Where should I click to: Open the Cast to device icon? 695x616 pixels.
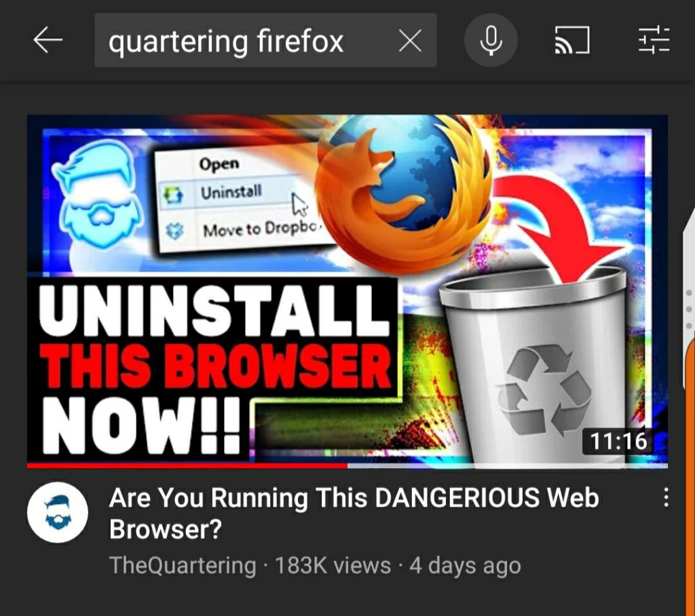coord(571,40)
